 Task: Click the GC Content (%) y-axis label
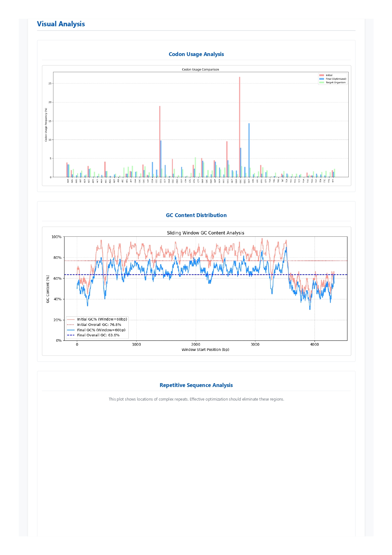pyautogui.click(x=48, y=289)
